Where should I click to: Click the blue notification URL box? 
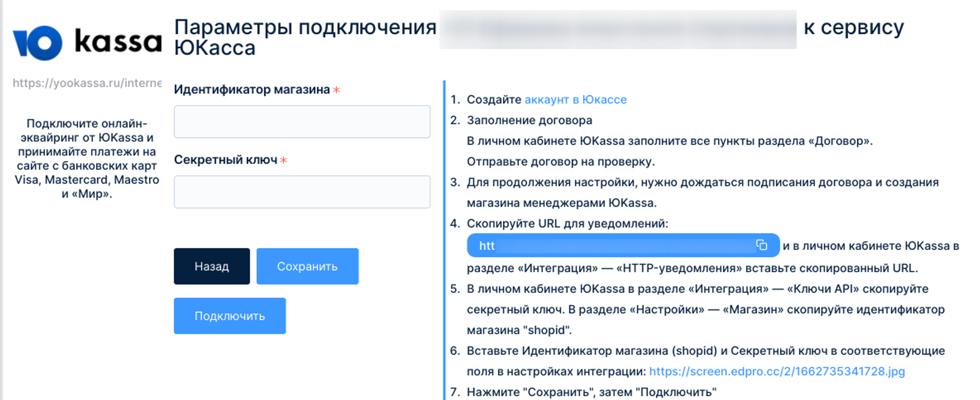(x=623, y=245)
